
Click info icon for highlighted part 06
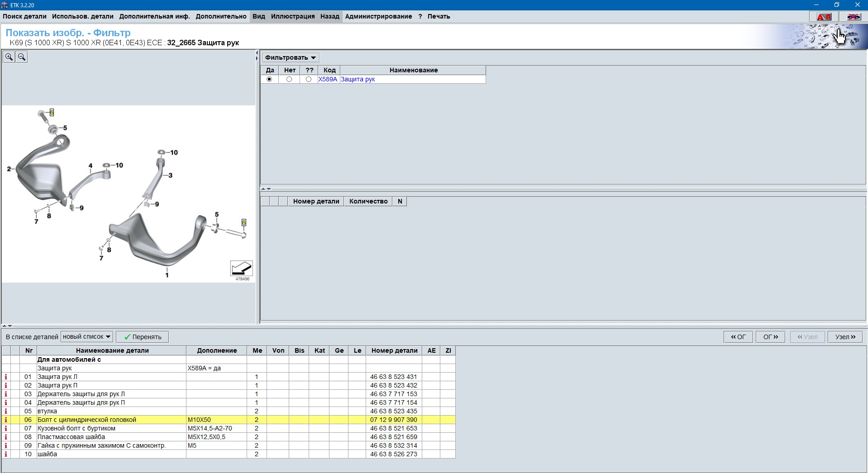click(x=6, y=420)
